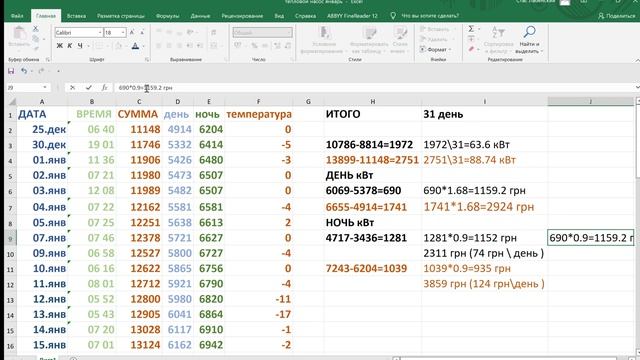Click the Cut scissors icon
This screenshot has height=360, width=640.
[36, 29]
